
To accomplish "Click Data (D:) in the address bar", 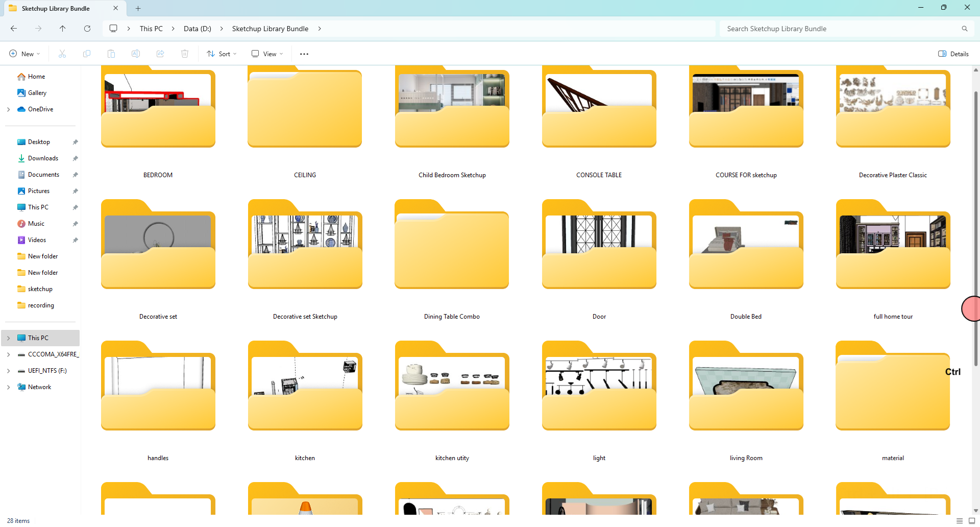I will tap(197, 29).
